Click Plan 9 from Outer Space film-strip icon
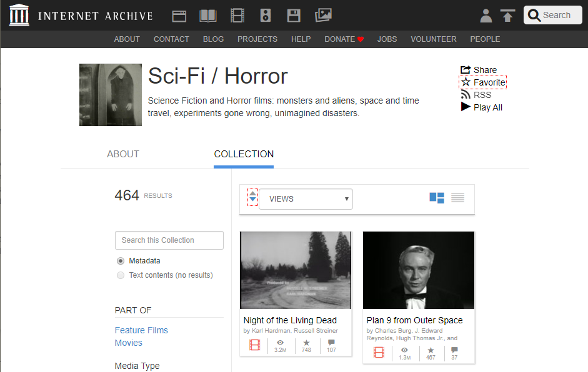The image size is (588, 372). (x=379, y=353)
